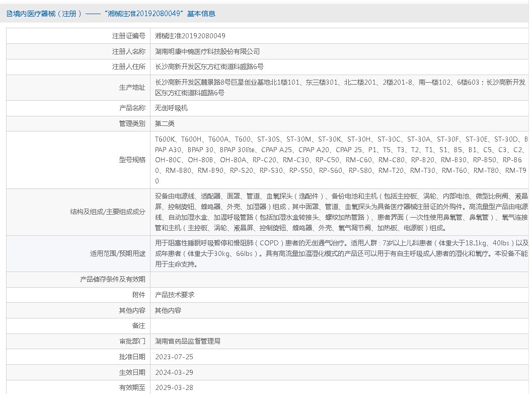The height and width of the screenshot is (394, 532).
Task: Select the 有效期至 row label
Action: [x=132, y=388]
